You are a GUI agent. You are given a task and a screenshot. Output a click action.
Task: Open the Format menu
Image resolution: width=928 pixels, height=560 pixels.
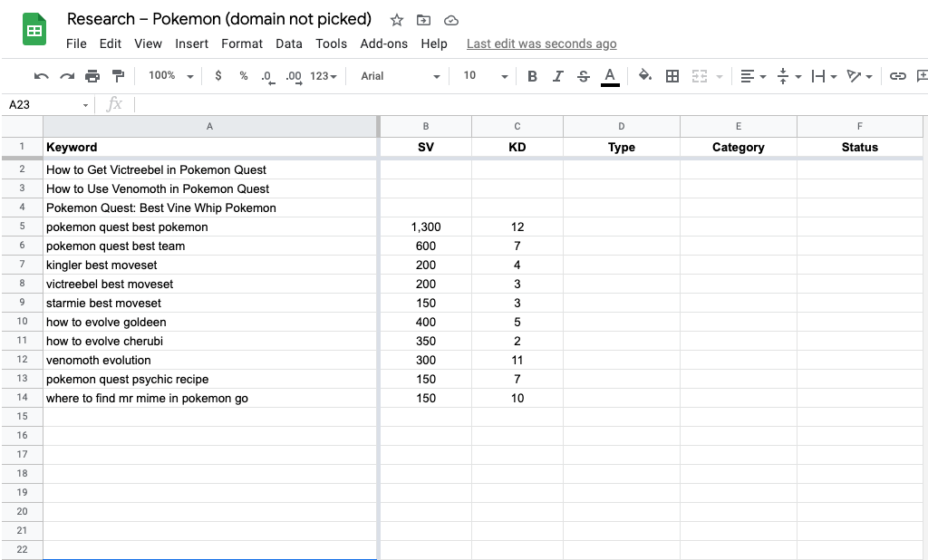242,43
